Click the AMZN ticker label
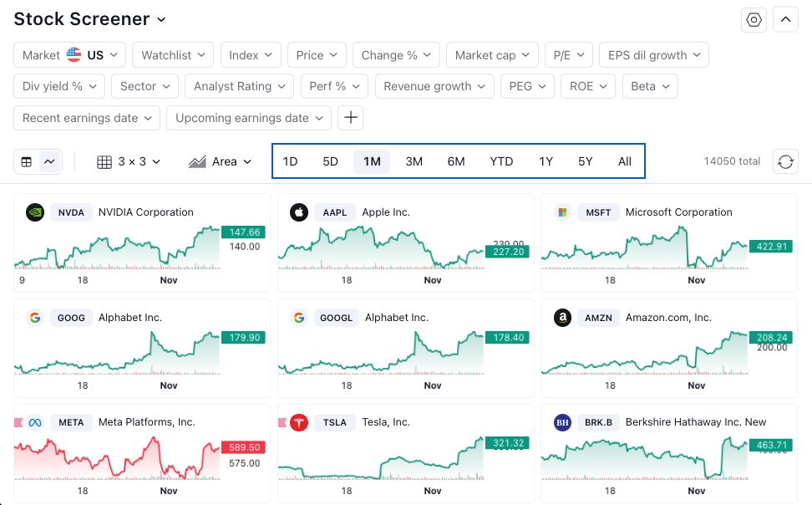812x505 pixels. click(598, 318)
